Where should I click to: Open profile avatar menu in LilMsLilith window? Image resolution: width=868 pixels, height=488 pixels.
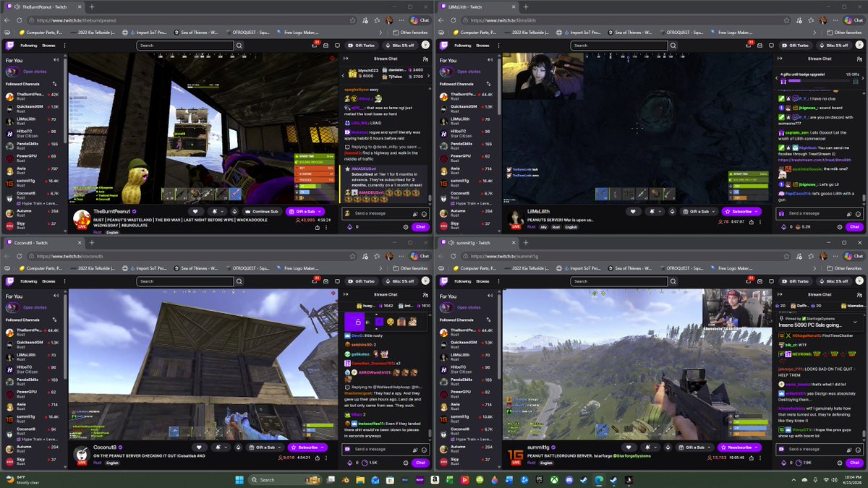(x=859, y=45)
